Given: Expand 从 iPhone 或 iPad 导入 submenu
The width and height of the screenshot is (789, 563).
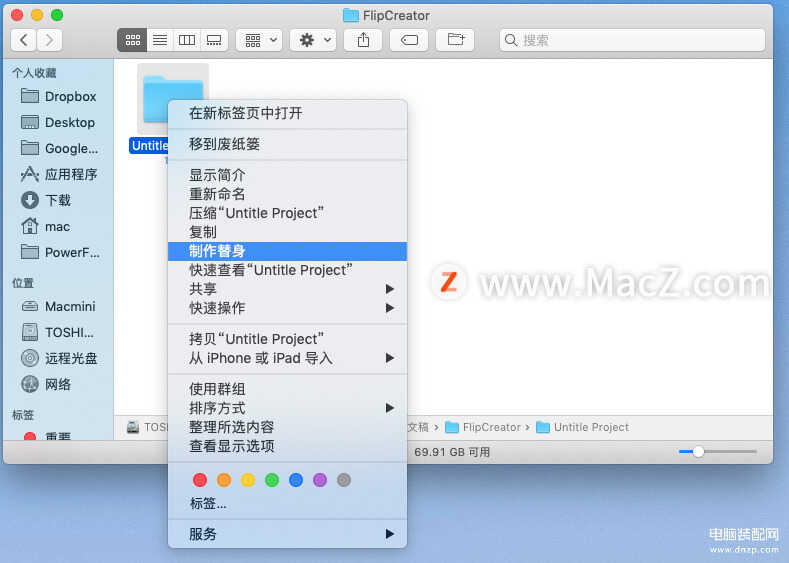Looking at the screenshot, I should 287,358.
